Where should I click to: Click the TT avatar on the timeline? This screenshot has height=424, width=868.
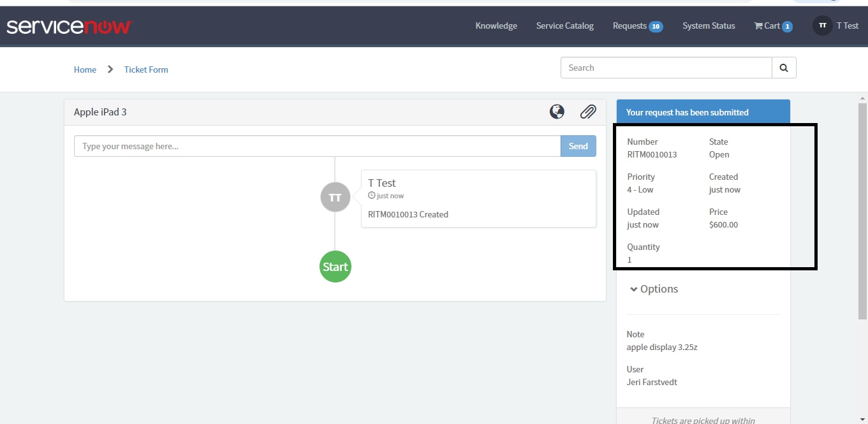[x=335, y=198]
